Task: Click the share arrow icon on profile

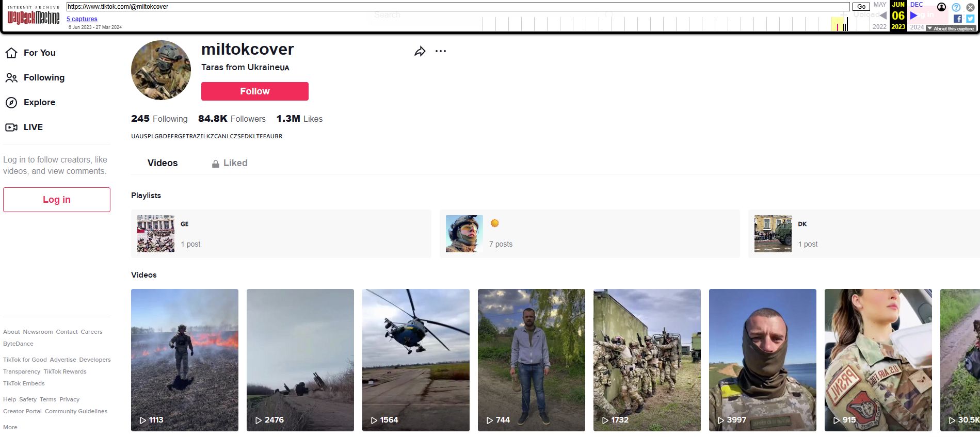Action: coord(420,52)
